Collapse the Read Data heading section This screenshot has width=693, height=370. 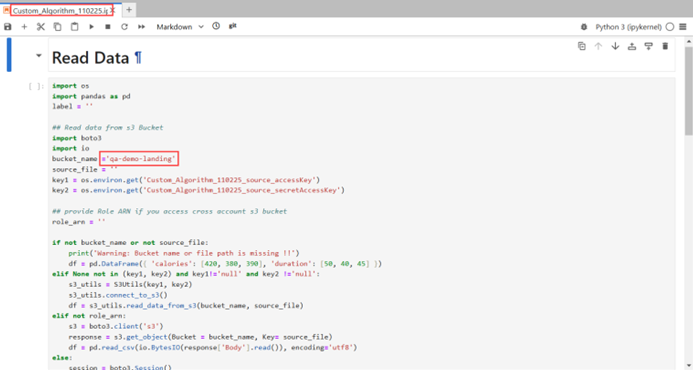click(39, 56)
